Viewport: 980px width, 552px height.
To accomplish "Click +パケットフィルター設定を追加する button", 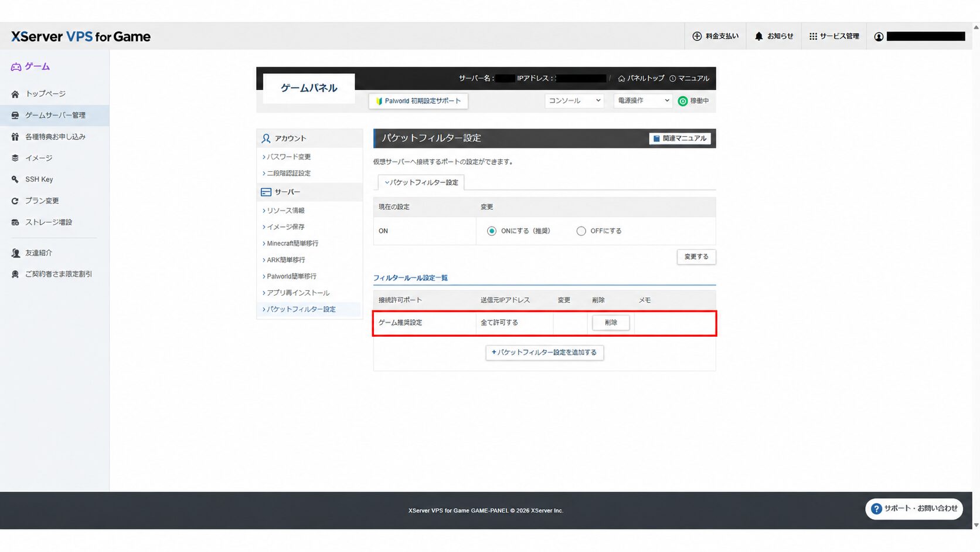I will 545,353.
